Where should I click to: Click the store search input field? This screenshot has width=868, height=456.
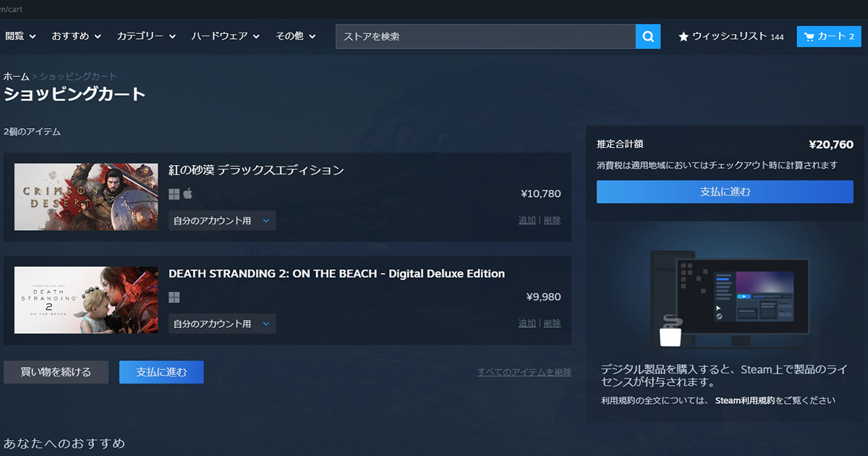[x=485, y=36]
